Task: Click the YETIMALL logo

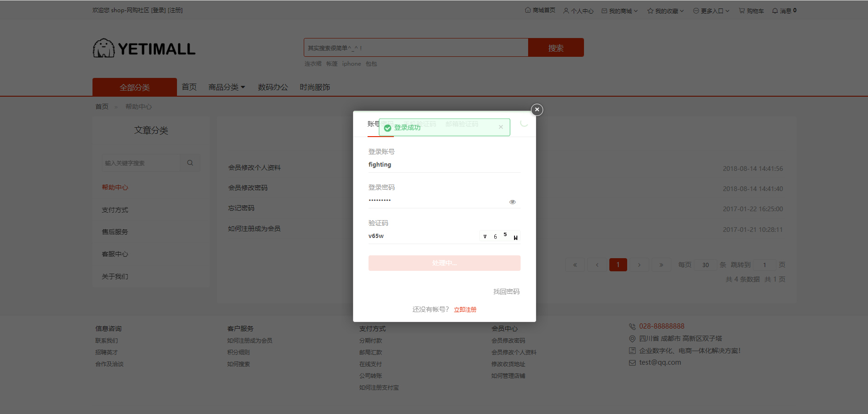Action: tap(144, 48)
